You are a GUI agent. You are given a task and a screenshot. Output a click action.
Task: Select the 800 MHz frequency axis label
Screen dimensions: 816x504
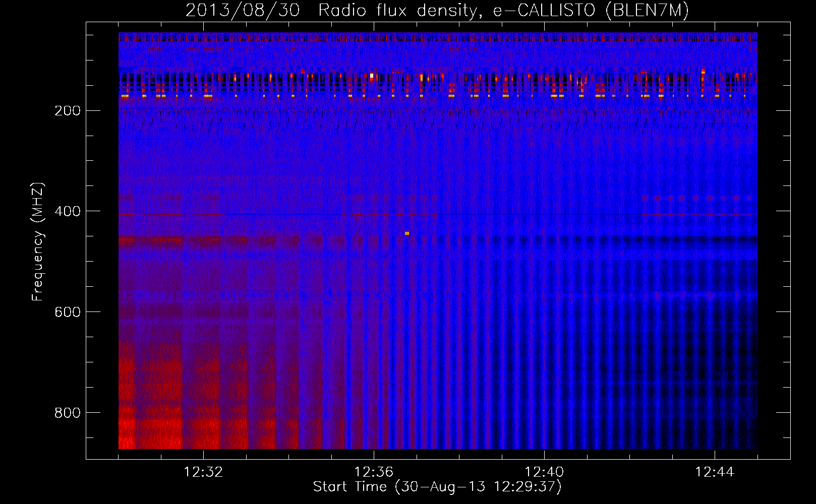(68, 413)
